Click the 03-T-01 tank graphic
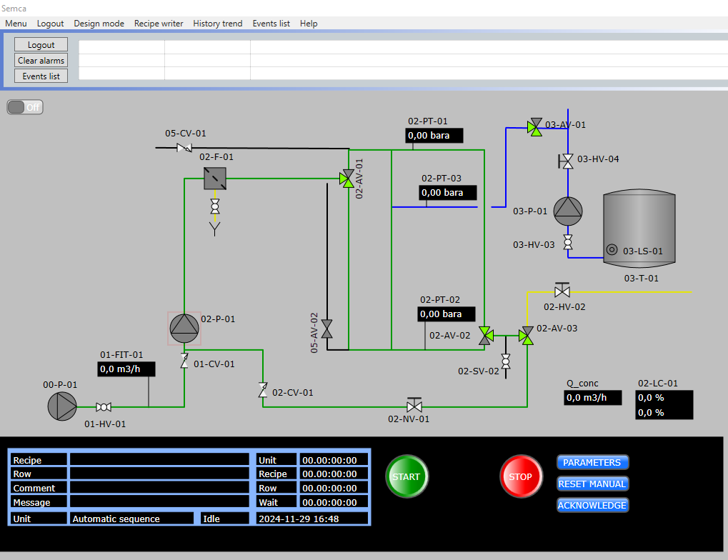The width and height of the screenshot is (728, 560). coord(639,230)
